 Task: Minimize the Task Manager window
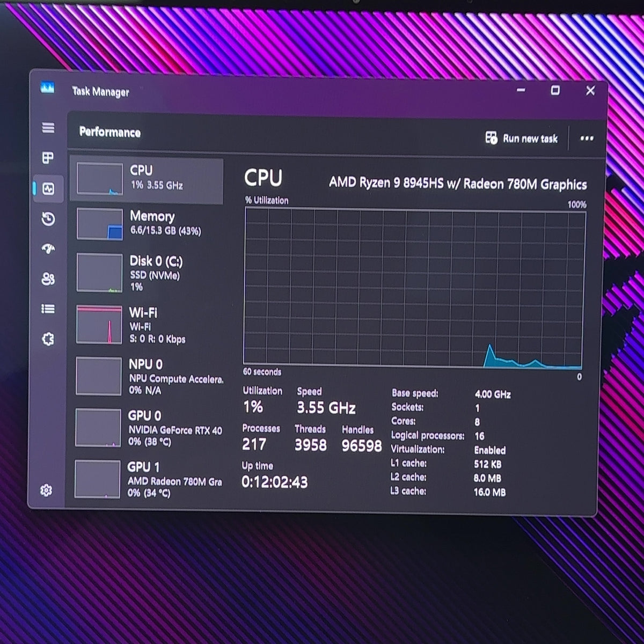point(521,90)
